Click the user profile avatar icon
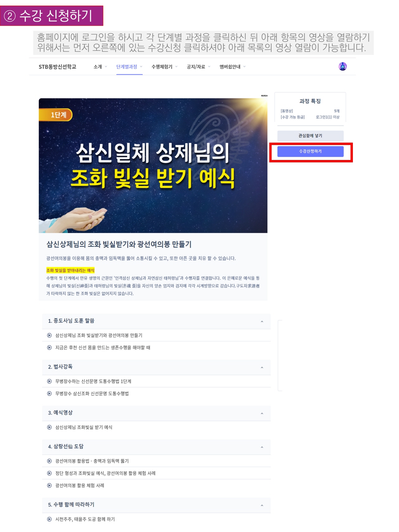This screenshot has height=532, width=399. click(343, 66)
